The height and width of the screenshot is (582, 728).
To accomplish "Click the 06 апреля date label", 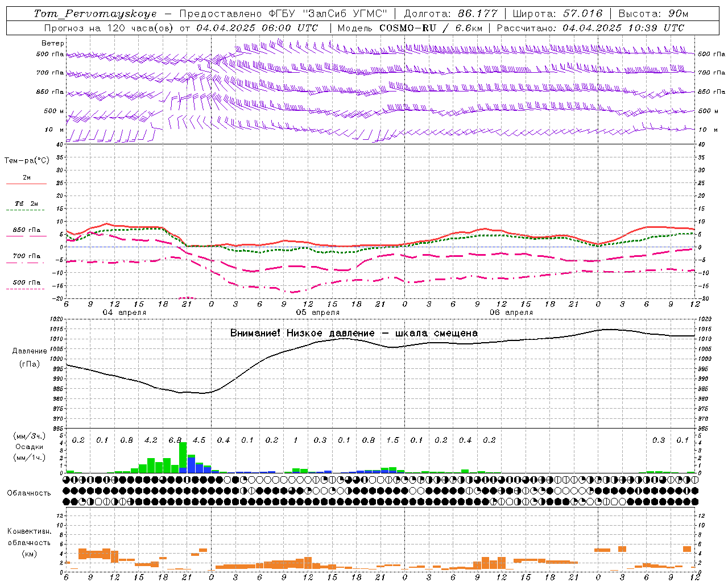I will click(511, 313).
